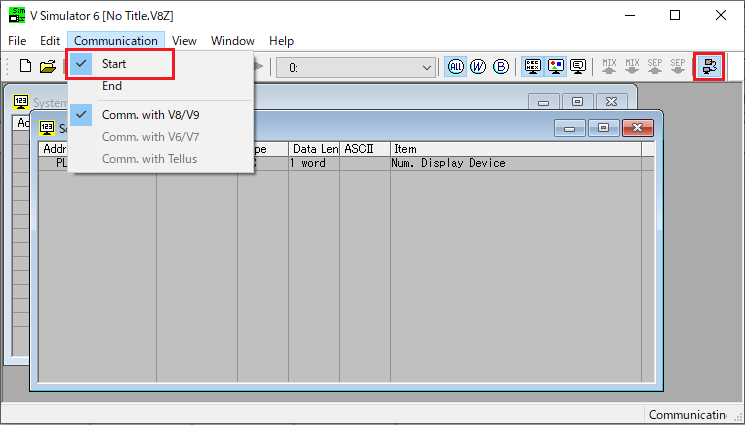The image size is (745, 425).
Task: Maximize the inner front child window
Action: click(603, 128)
